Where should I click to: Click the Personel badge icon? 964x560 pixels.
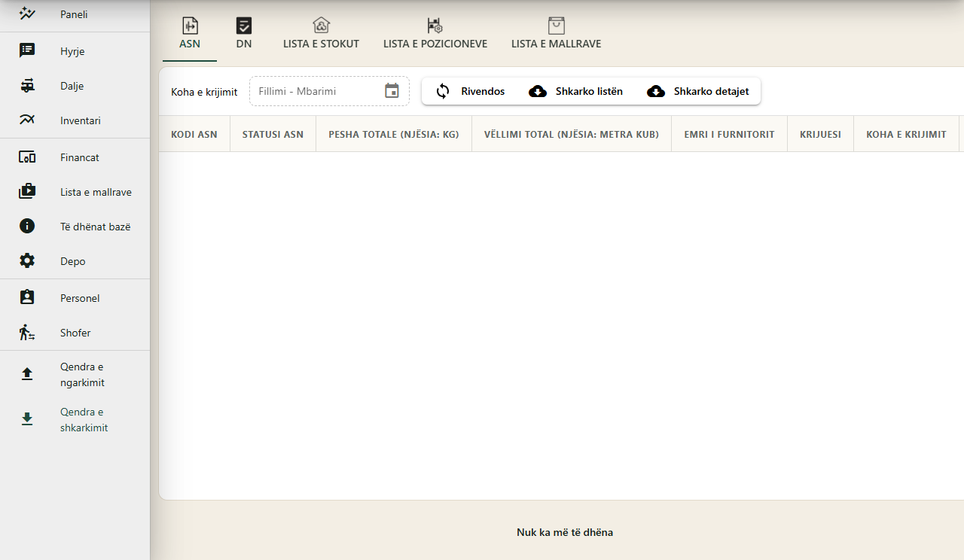click(27, 298)
